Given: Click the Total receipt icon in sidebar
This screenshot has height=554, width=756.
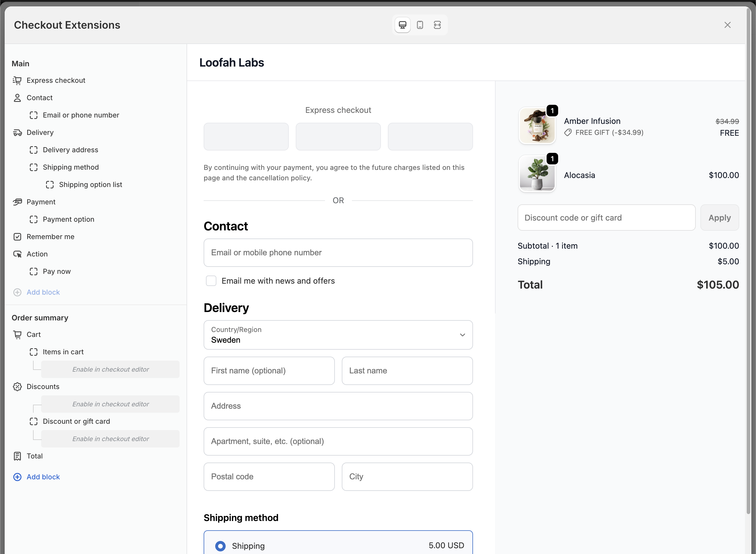Looking at the screenshot, I should 17,456.
